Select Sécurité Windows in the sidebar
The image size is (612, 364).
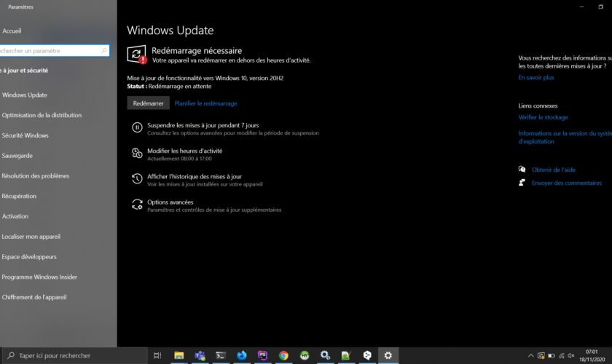pyautogui.click(x=25, y=135)
